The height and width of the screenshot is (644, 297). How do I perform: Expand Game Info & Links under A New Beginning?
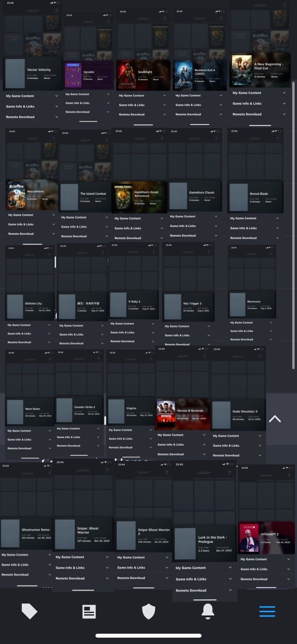[x=259, y=103]
